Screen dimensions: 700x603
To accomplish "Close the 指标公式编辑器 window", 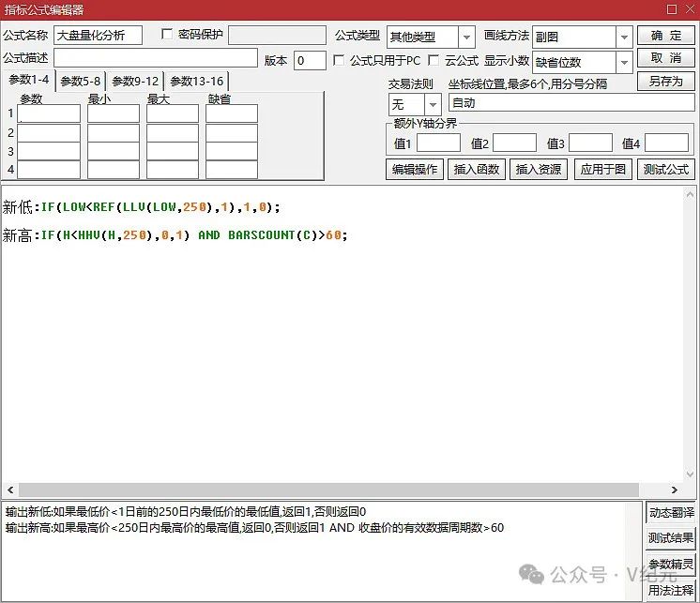I will (690, 9).
